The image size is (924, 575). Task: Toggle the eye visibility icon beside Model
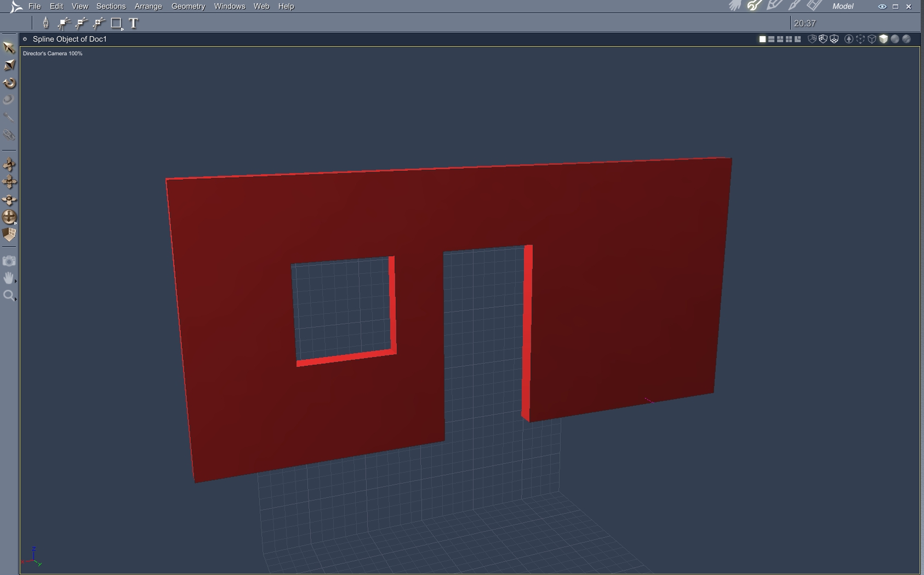[882, 7]
